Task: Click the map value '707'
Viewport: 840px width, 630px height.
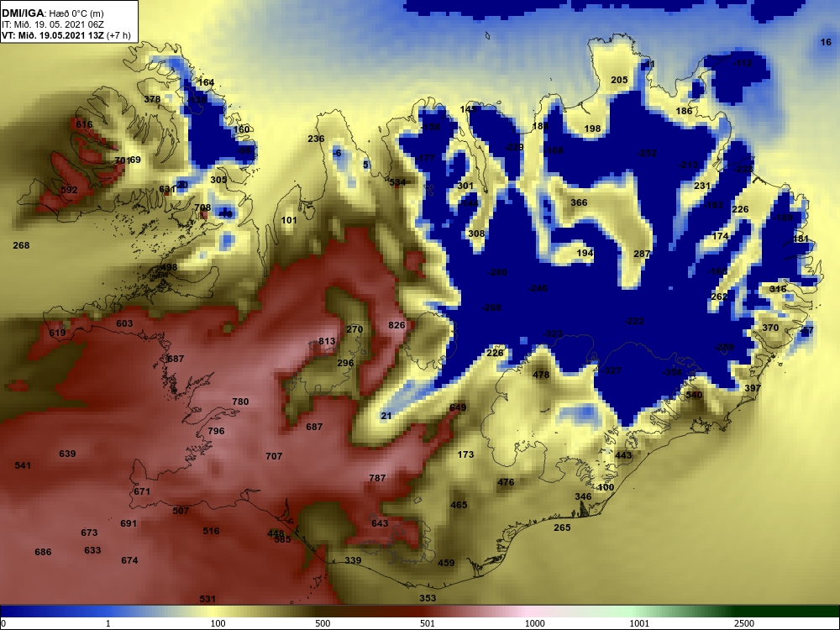Action: [274, 456]
